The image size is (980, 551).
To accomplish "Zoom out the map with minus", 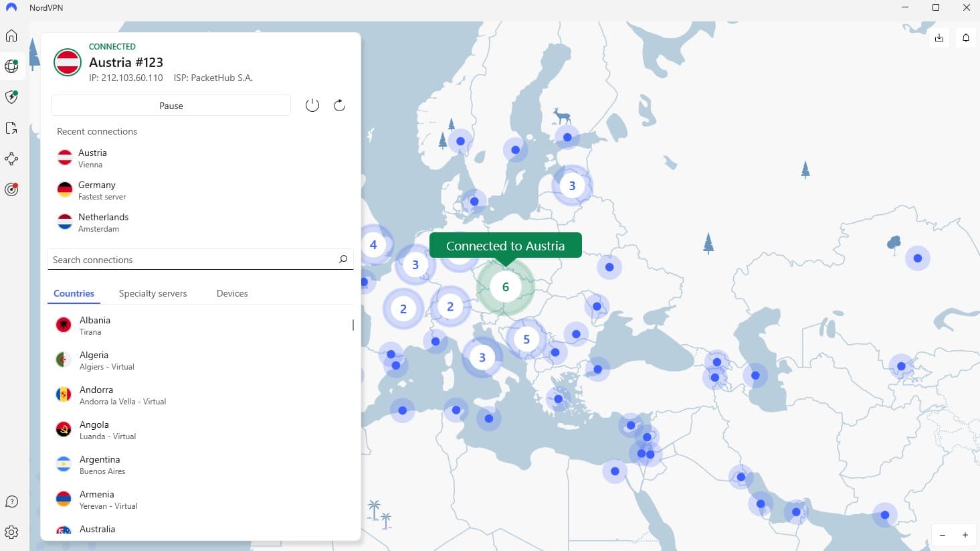I will pos(943,535).
